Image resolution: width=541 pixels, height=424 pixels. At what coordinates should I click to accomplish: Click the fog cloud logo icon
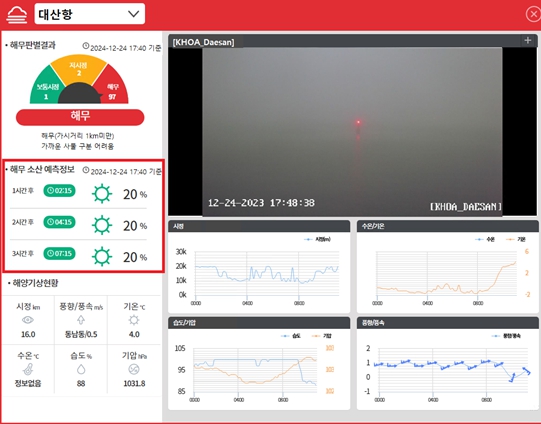click(x=17, y=15)
